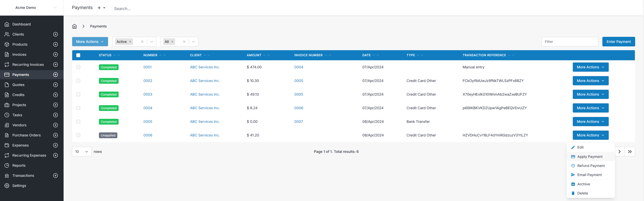Remove the Active filter tag
This screenshot has height=201, width=644.
130,42
